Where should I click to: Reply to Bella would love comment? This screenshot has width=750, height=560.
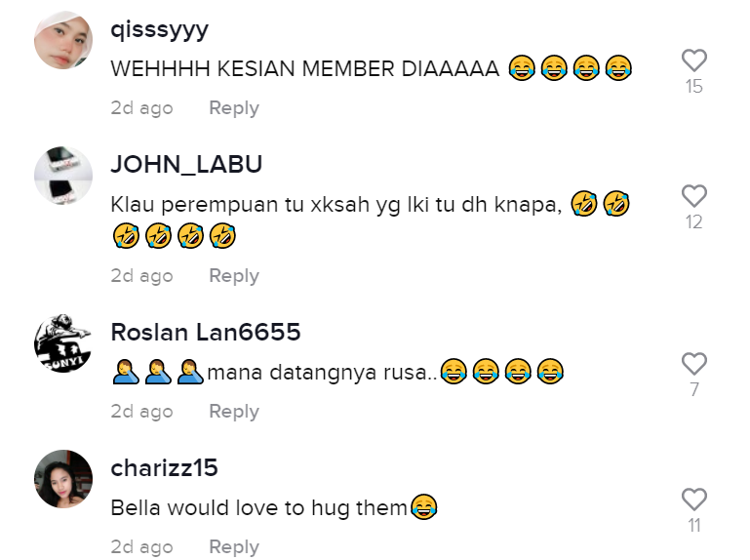(234, 547)
